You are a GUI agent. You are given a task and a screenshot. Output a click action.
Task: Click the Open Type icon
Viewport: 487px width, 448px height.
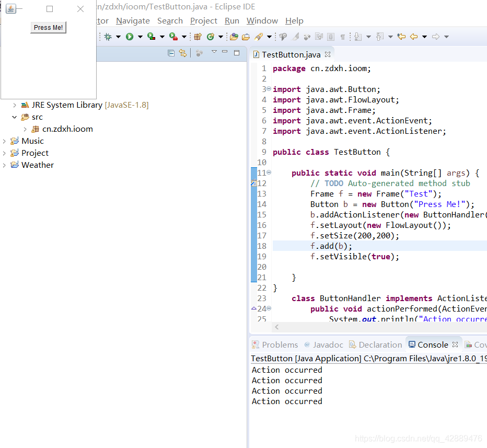click(x=234, y=37)
